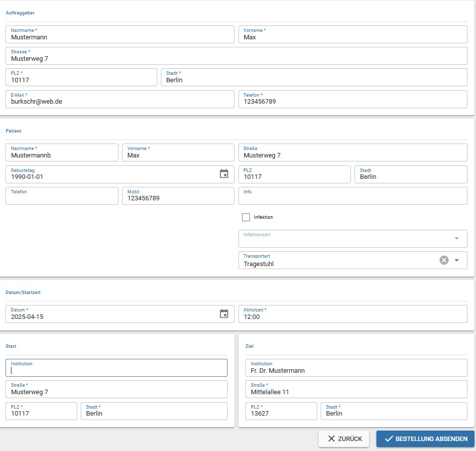The image size is (476, 451).
Task: Edit the Start PLZ field
Action: click(x=41, y=411)
